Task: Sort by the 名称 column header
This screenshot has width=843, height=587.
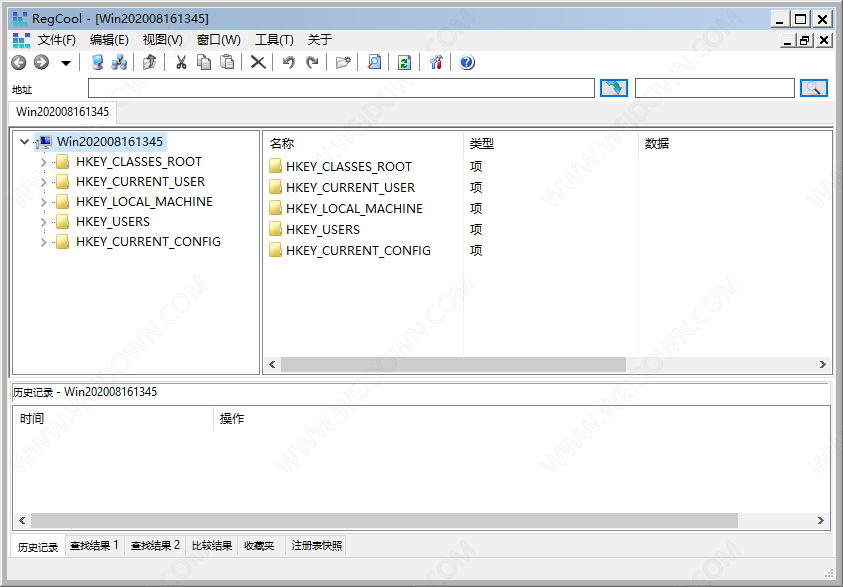Action: pos(363,144)
